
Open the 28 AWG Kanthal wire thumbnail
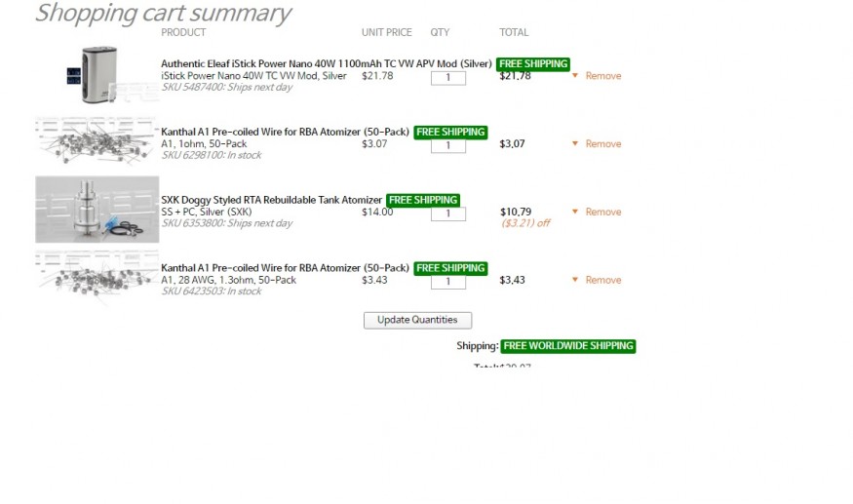97,274
